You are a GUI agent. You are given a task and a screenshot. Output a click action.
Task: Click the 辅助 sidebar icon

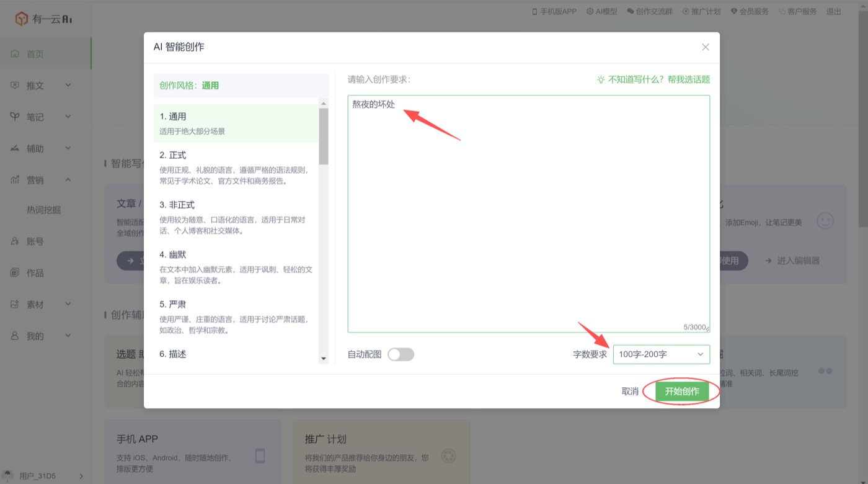(15, 148)
